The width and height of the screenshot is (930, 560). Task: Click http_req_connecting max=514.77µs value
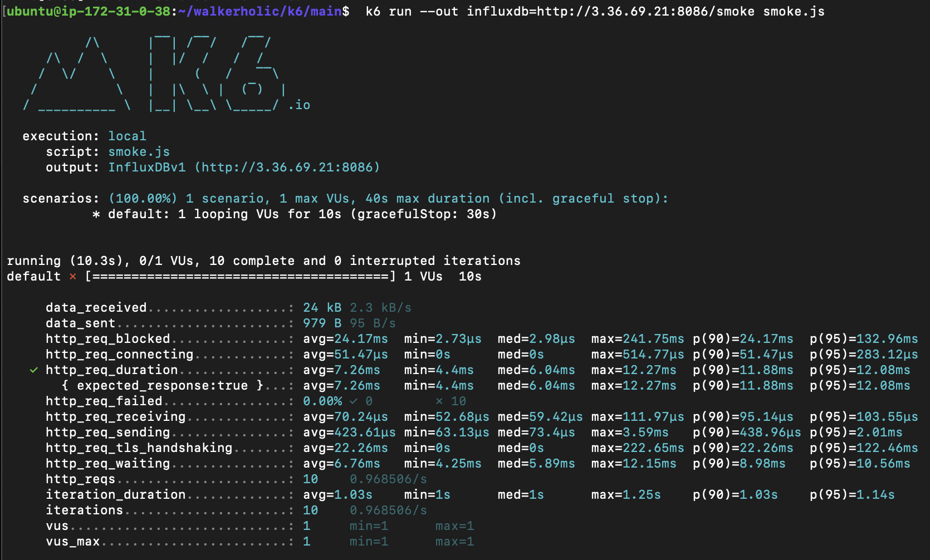pos(638,355)
